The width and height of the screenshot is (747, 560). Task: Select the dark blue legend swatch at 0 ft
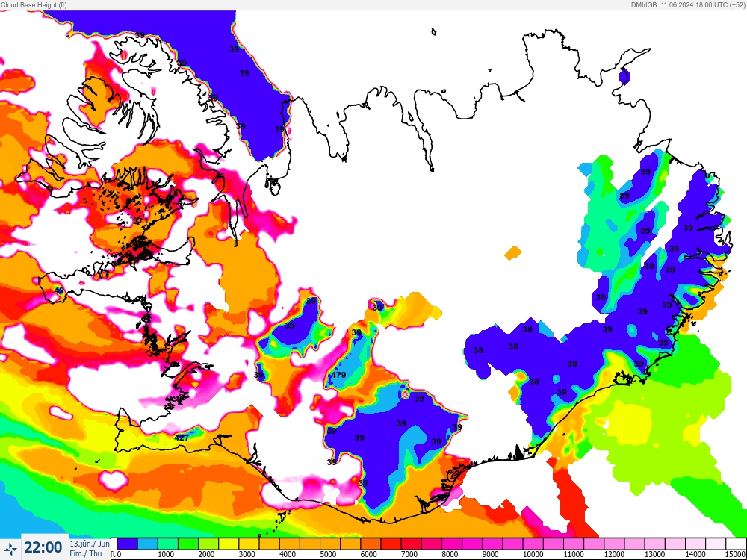click(127, 544)
